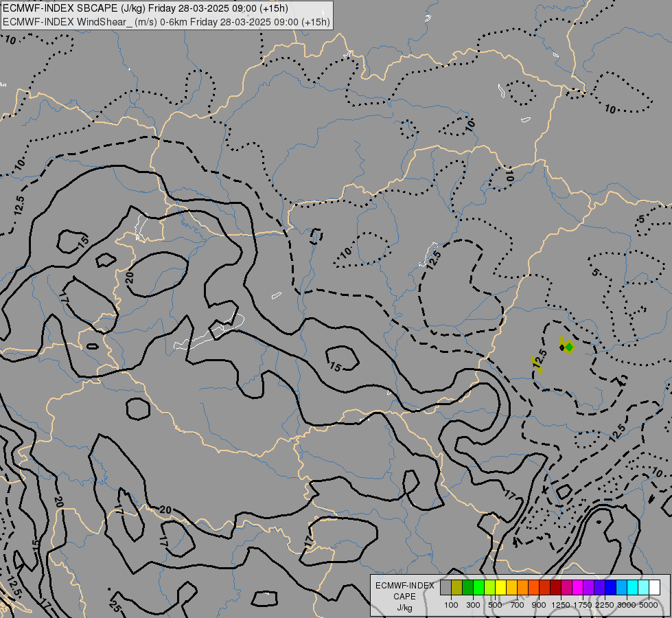672x618 pixels.
Task: Click the 1750 legend value
Action: (x=583, y=605)
